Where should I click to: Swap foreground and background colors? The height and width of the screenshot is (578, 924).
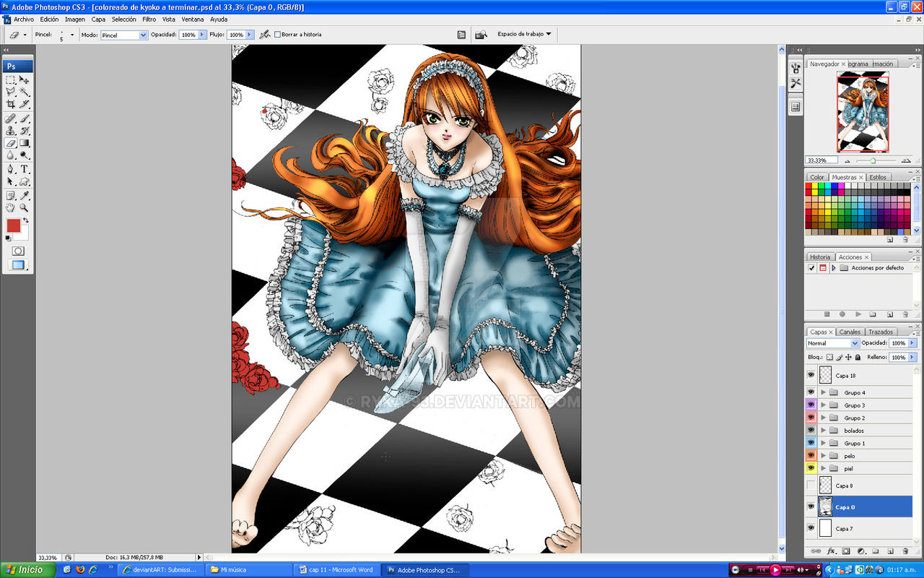[26, 220]
